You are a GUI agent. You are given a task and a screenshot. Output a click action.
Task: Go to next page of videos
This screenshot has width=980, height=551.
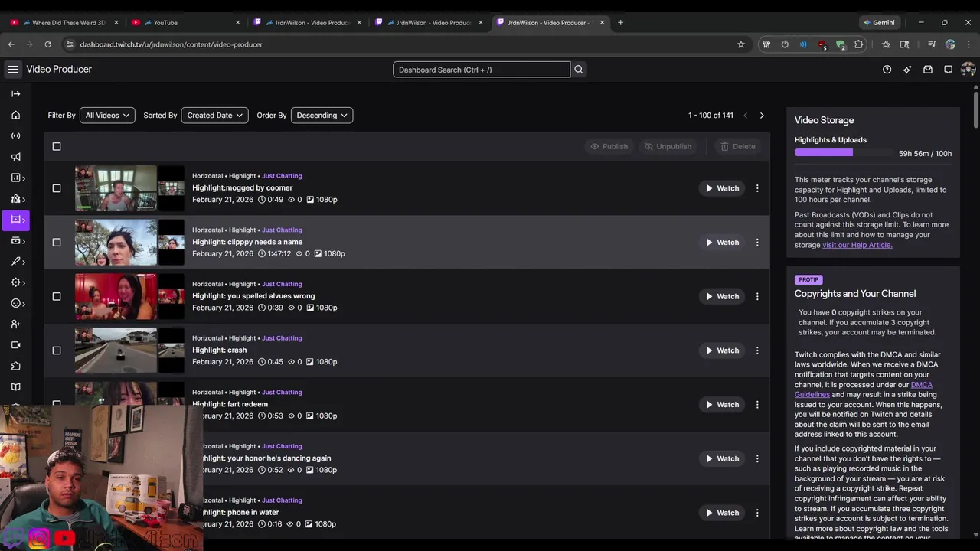point(762,116)
